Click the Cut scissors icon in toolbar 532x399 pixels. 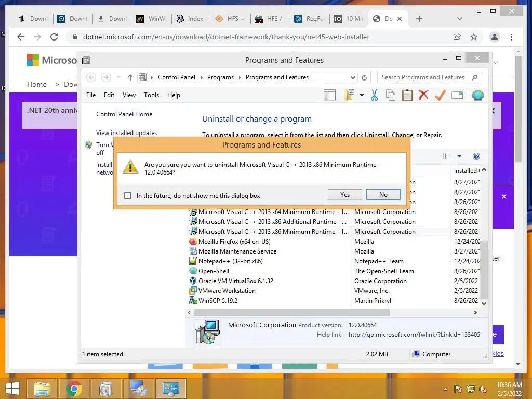point(374,96)
